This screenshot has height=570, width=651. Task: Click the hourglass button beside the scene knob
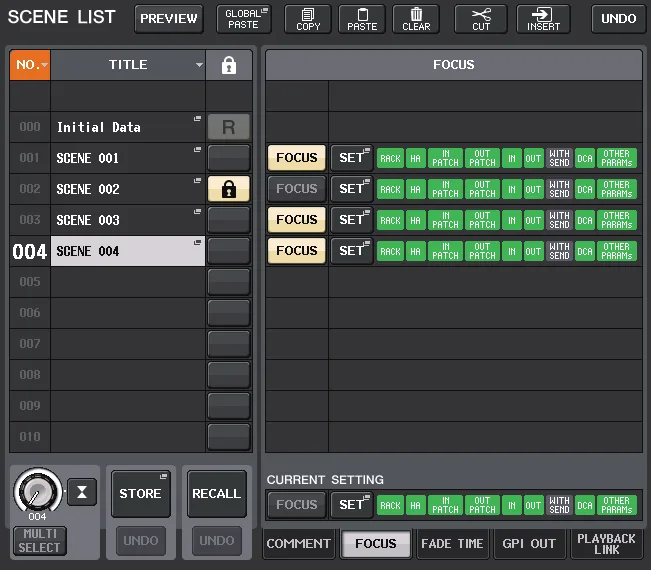[x=82, y=492]
